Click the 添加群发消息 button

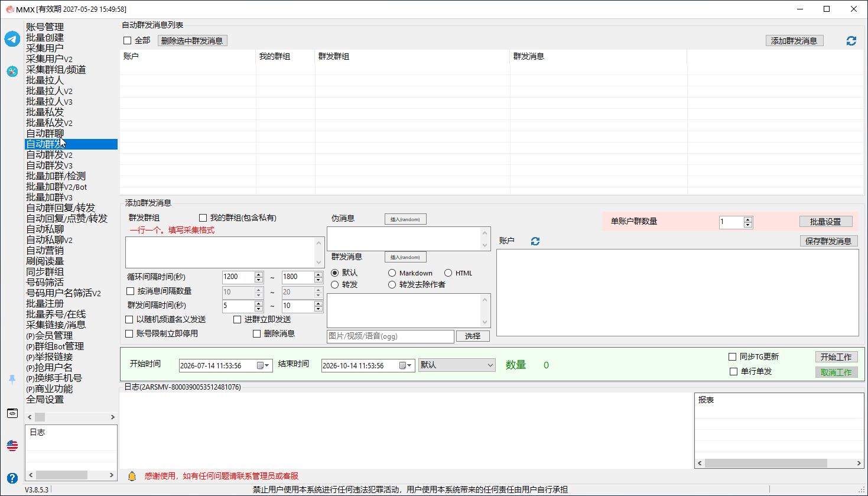click(794, 41)
